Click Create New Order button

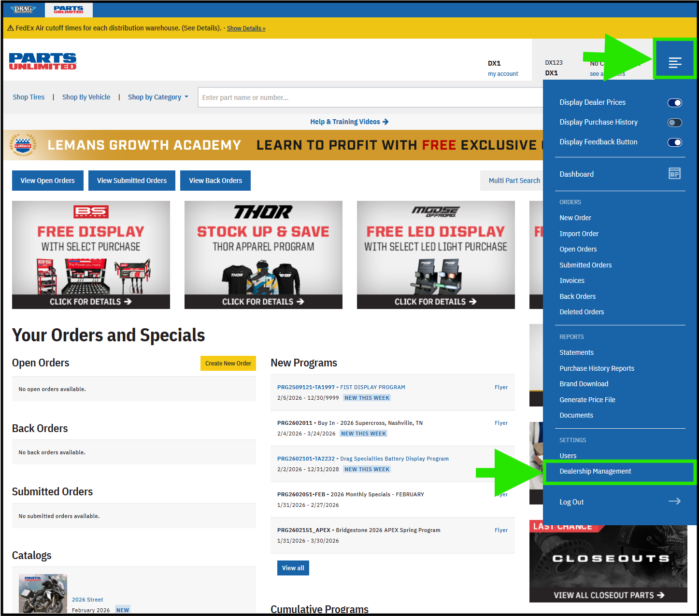[228, 364]
